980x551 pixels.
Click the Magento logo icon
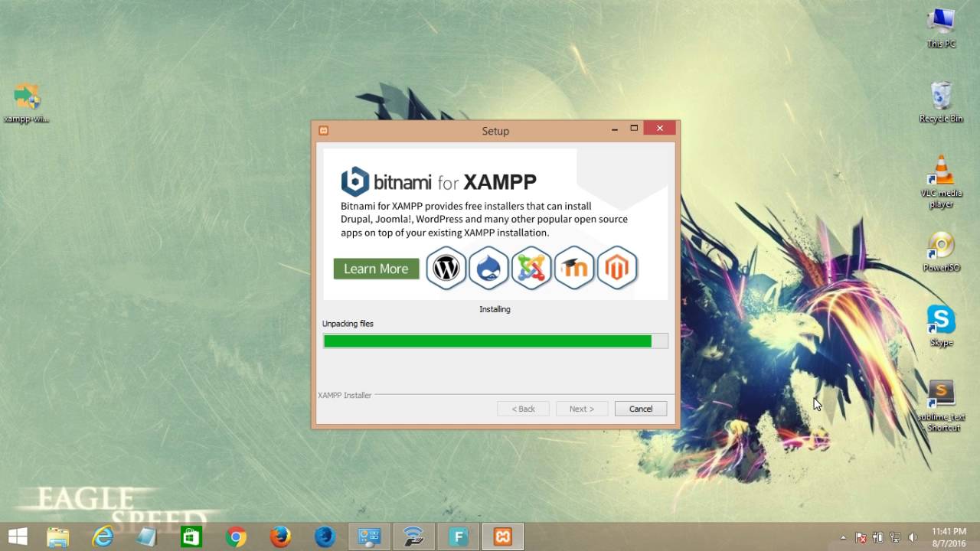click(617, 268)
